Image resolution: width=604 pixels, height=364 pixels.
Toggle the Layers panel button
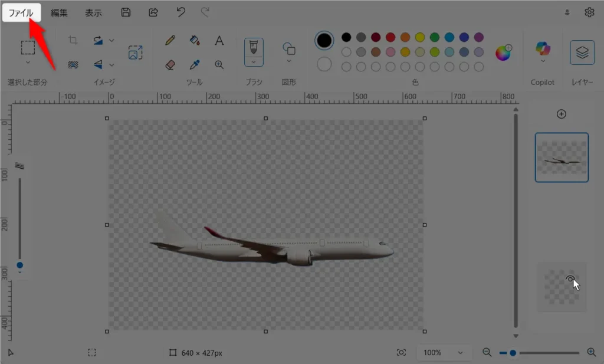(582, 53)
